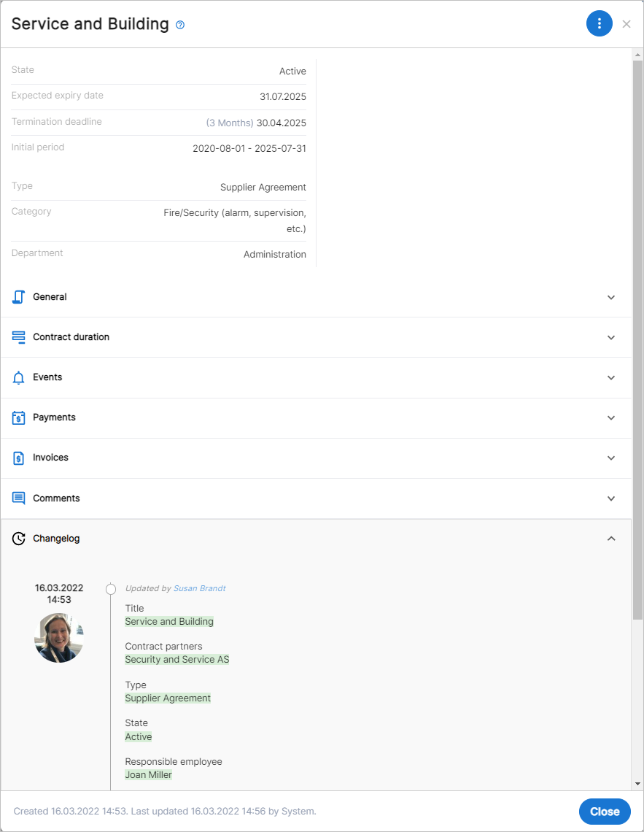Click the Changelog section title
Image resolution: width=644 pixels, height=832 pixels.
point(56,539)
